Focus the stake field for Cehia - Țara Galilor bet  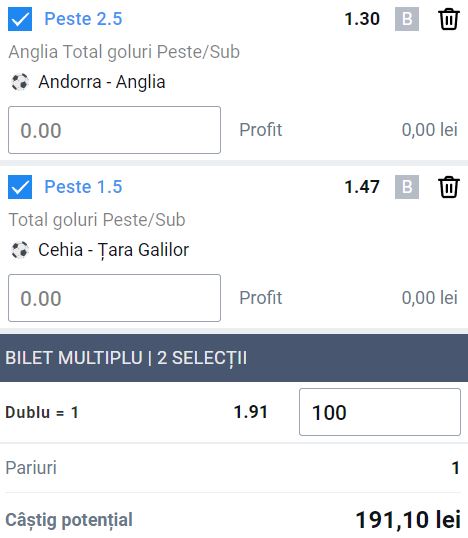(x=114, y=298)
